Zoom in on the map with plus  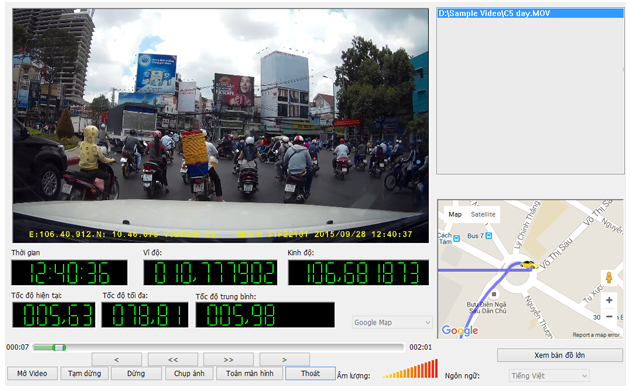(x=609, y=300)
